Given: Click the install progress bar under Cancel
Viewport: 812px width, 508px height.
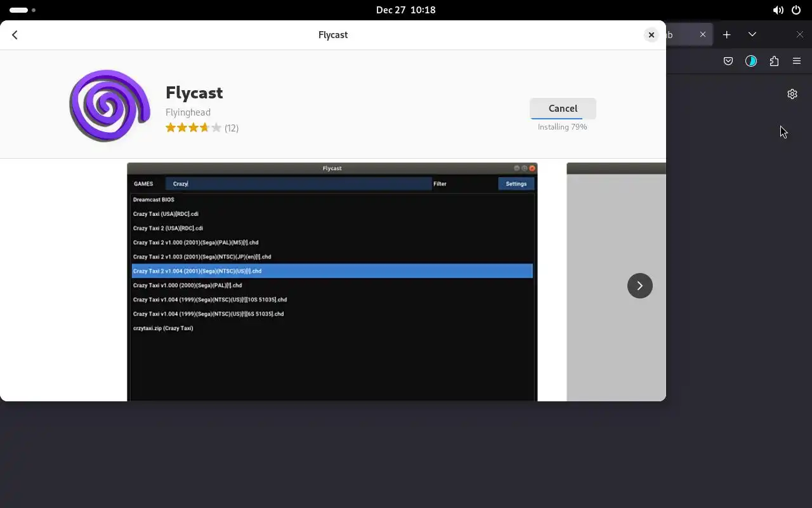Looking at the screenshot, I should pyautogui.click(x=563, y=118).
